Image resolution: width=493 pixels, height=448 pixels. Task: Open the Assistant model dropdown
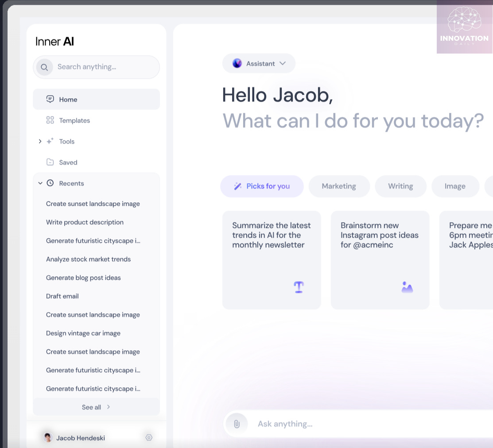click(259, 63)
